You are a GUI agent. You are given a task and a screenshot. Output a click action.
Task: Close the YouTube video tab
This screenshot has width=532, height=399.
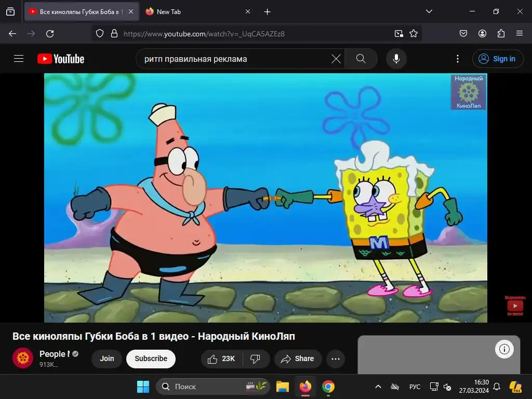(x=131, y=11)
